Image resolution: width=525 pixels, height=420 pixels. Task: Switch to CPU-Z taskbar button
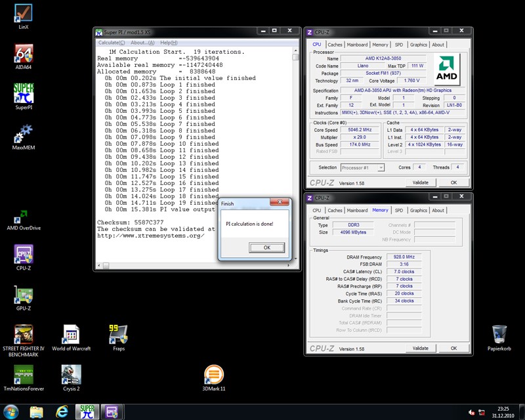[x=112, y=412]
